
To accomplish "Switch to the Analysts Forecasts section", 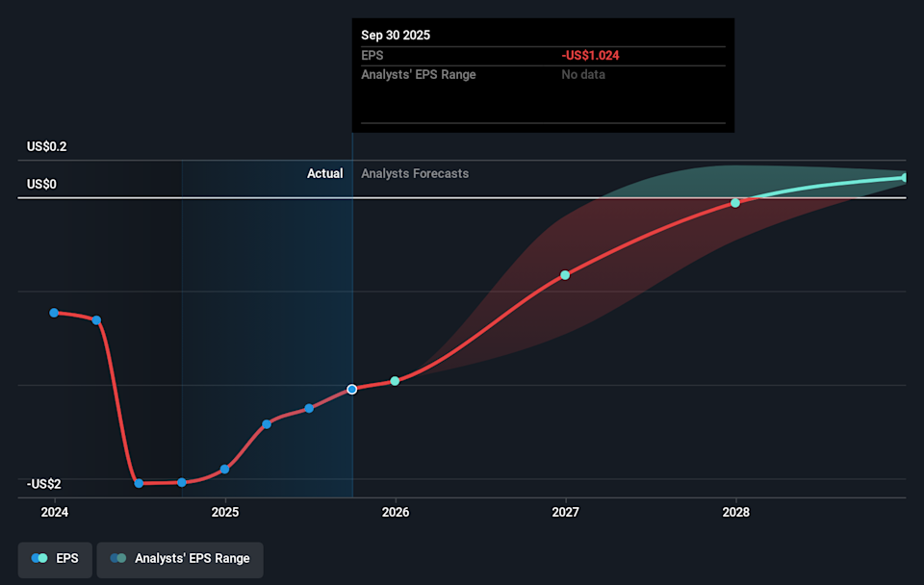I will click(x=414, y=173).
